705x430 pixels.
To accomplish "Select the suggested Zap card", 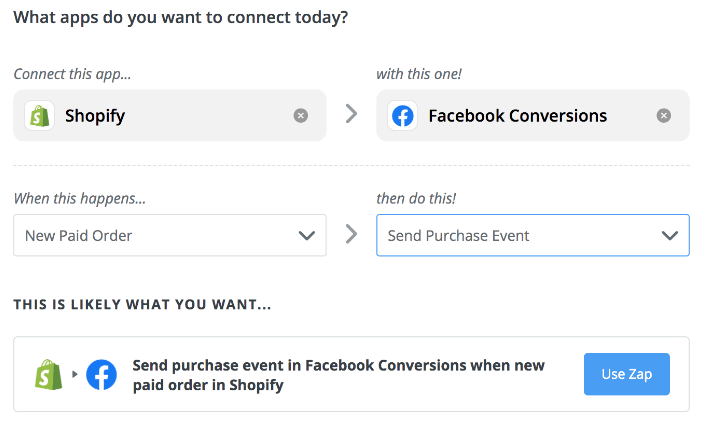I will click(x=351, y=374).
